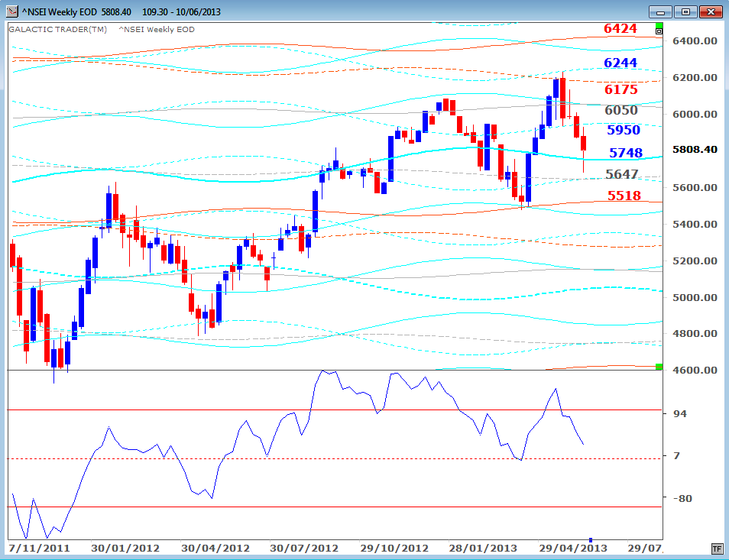Click the 6000.00 price axis value
The image size is (729, 560).
[x=695, y=115]
